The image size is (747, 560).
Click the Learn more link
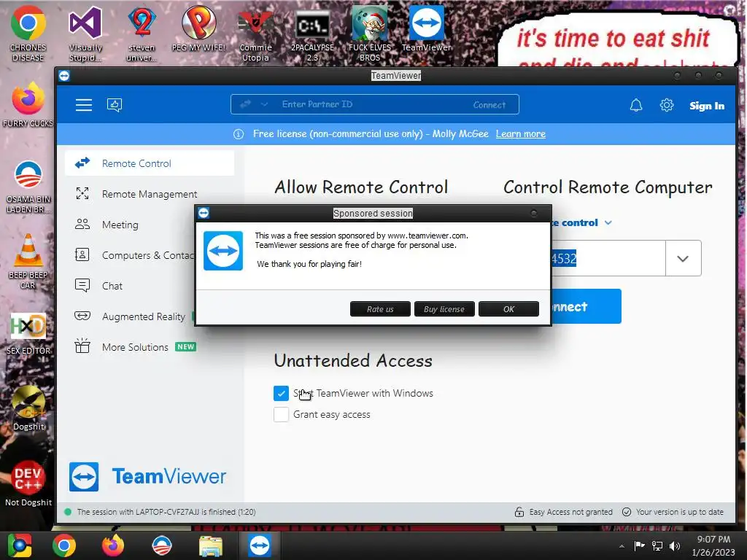[521, 134]
